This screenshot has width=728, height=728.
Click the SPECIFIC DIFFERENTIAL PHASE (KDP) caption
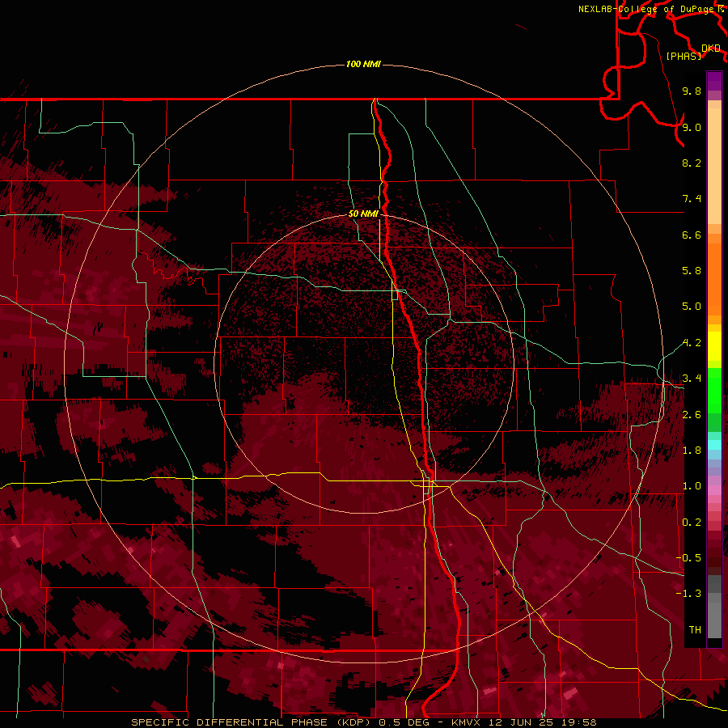(251, 722)
